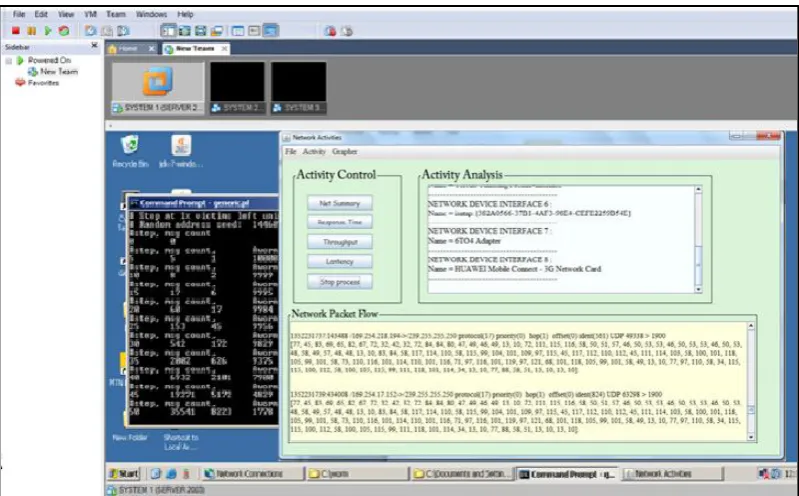Click the Stop process button
The height and width of the screenshot is (496, 799).
[x=339, y=281]
